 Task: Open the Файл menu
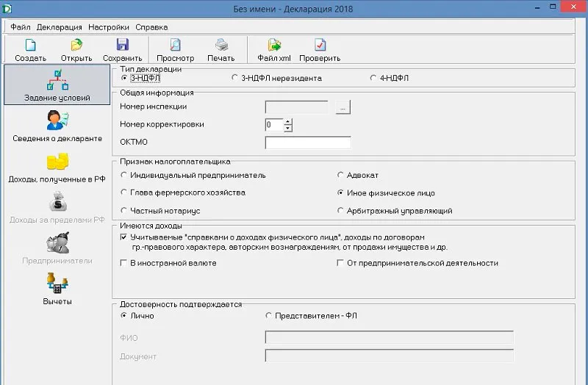pyautogui.click(x=21, y=27)
